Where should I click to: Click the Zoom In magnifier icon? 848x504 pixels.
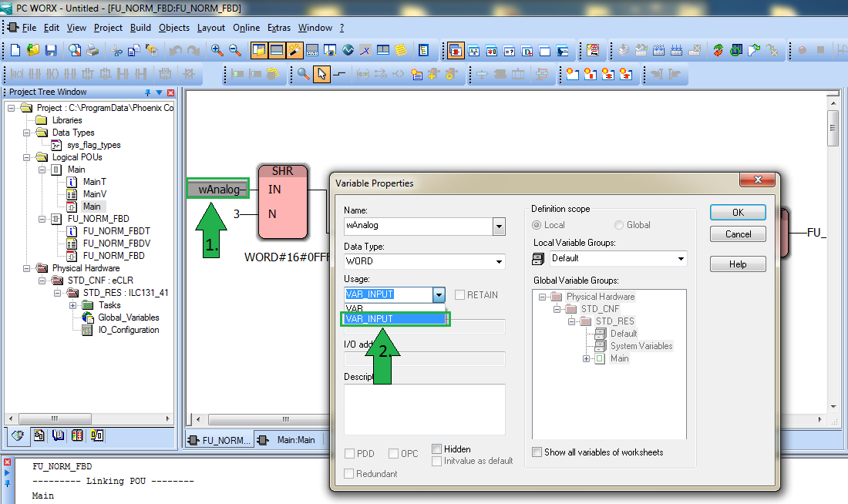coord(217,51)
